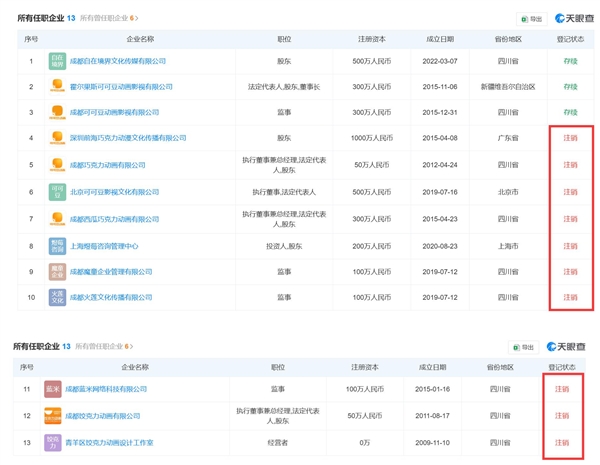
Task: Open 成都饺克力动画有限公司 link in row 12
Action: [102, 416]
